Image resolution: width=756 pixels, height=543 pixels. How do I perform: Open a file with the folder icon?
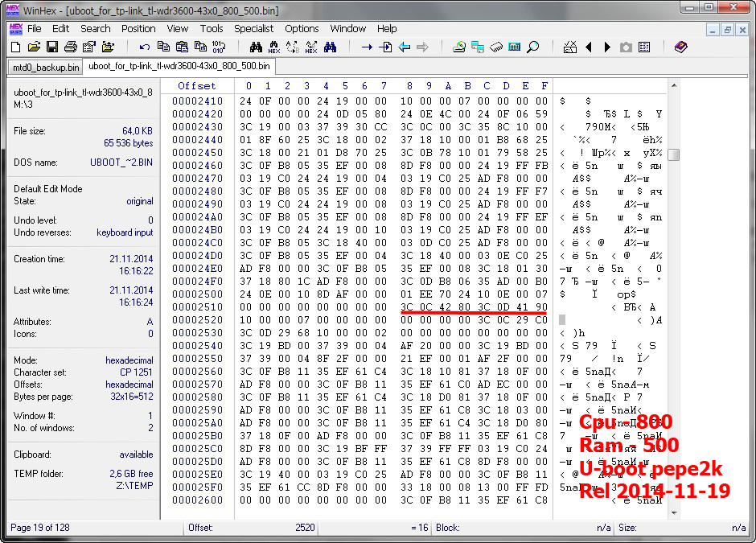point(34,47)
